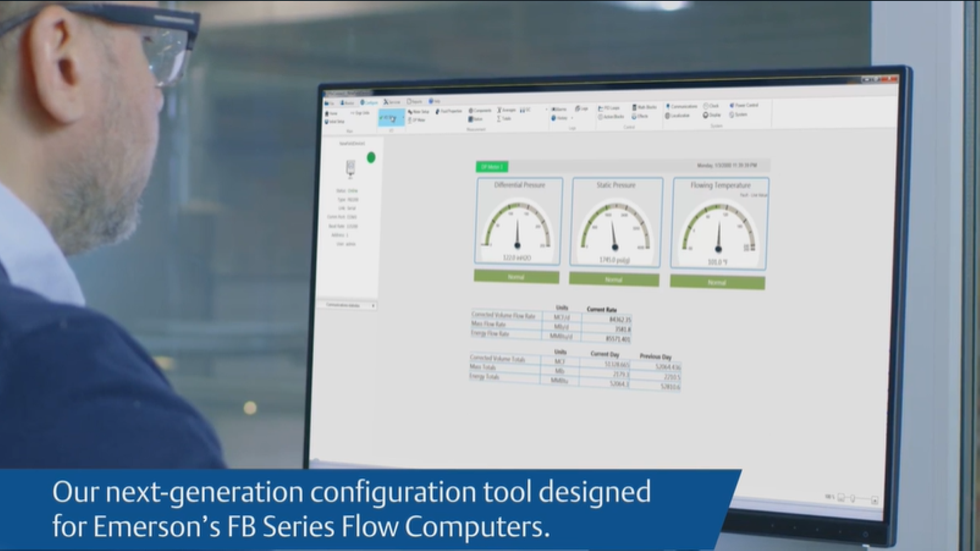
Task: Open Action Blocks in the Control group
Action: pyautogui.click(x=611, y=116)
